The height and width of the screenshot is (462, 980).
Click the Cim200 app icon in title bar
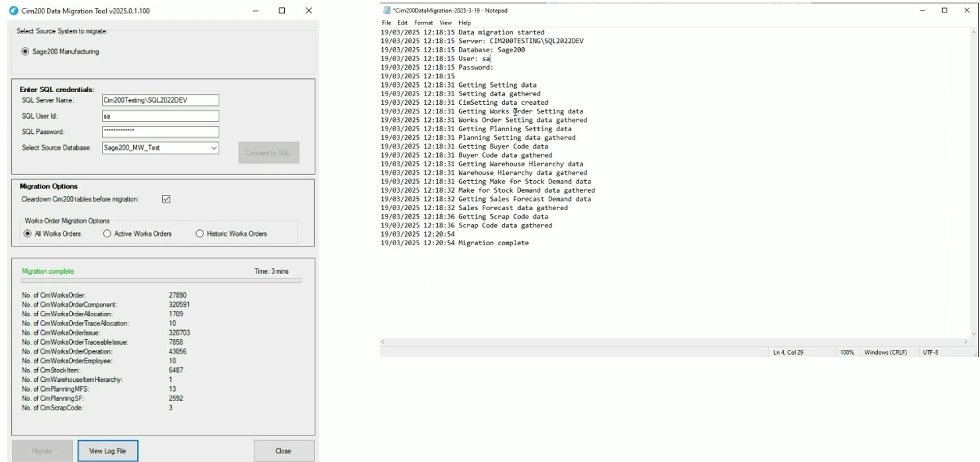pyautogui.click(x=13, y=11)
